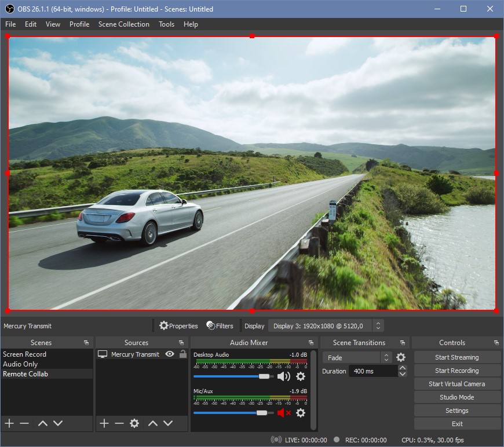
Task: Pop out the Audio Mixer dock
Action: point(311,343)
